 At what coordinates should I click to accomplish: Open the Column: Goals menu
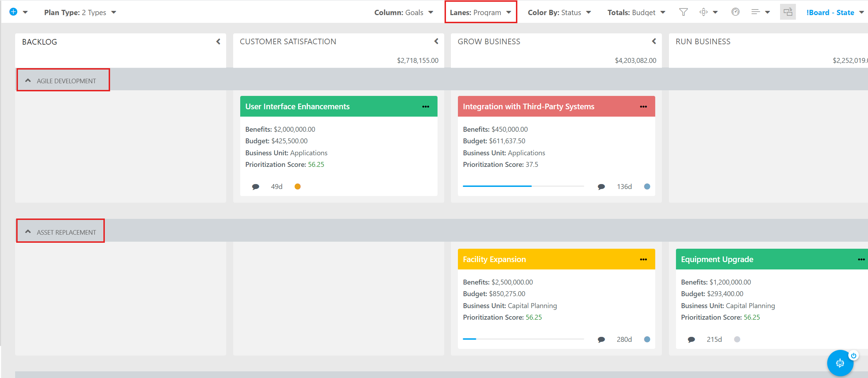coord(403,13)
